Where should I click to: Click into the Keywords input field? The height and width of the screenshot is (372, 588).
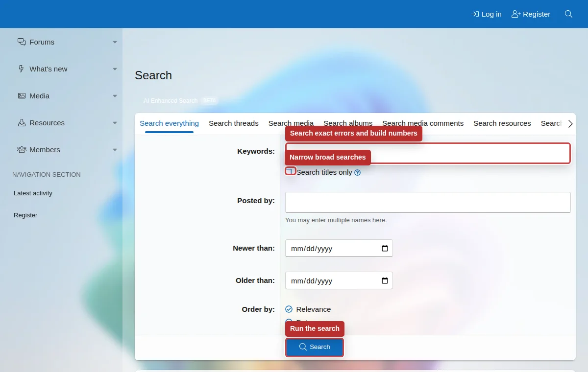[428, 153]
